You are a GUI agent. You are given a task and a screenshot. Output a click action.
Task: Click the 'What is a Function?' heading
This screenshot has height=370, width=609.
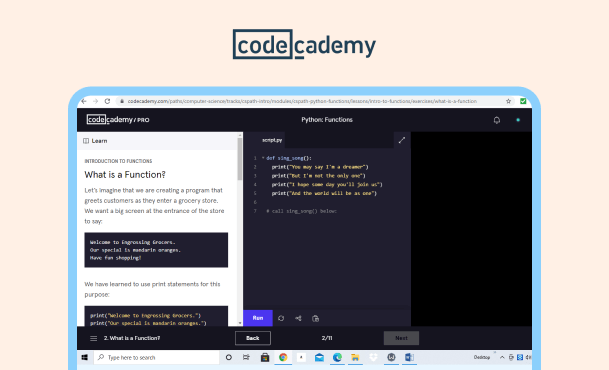click(125, 175)
